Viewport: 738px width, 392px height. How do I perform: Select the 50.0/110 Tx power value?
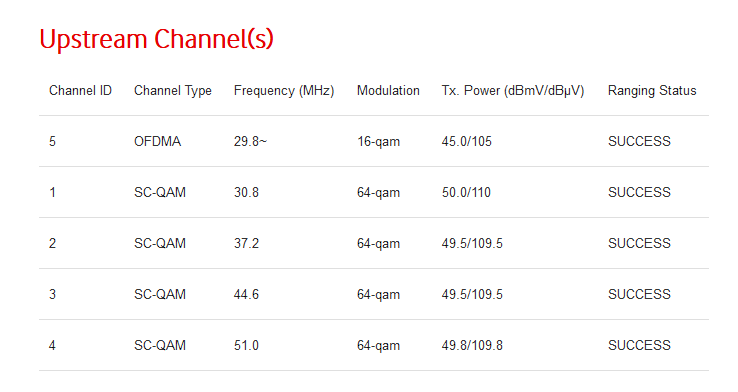[466, 192]
